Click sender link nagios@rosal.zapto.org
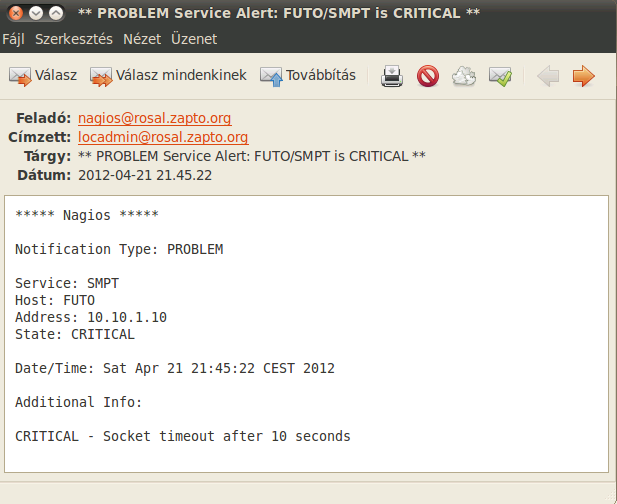 pyautogui.click(x=155, y=118)
